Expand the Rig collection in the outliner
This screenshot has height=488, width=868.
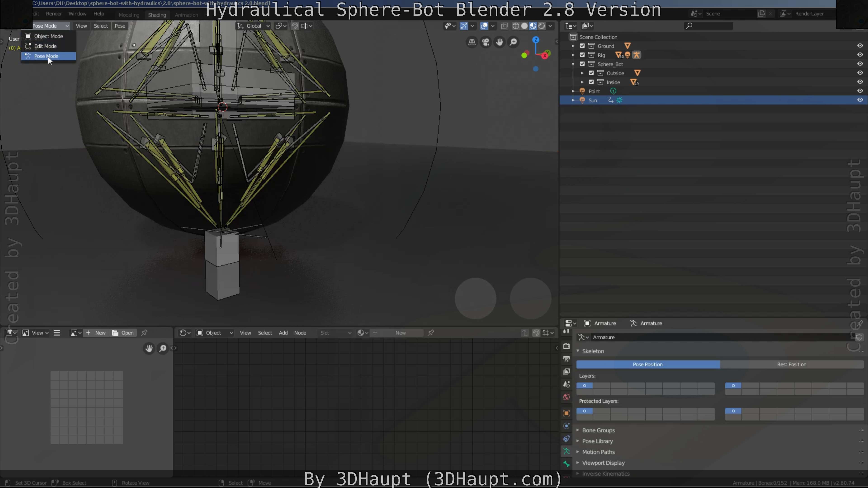[574, 55]
